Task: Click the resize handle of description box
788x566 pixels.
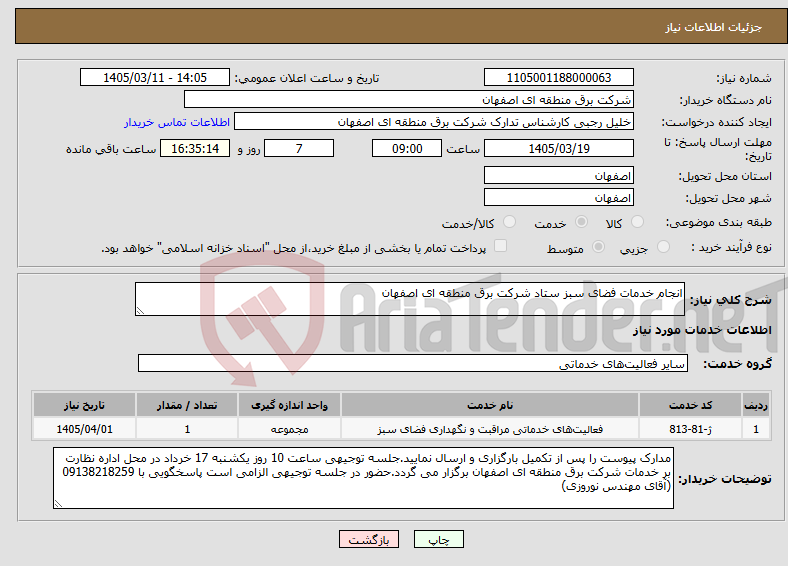Action: click(x=140, y=311)
